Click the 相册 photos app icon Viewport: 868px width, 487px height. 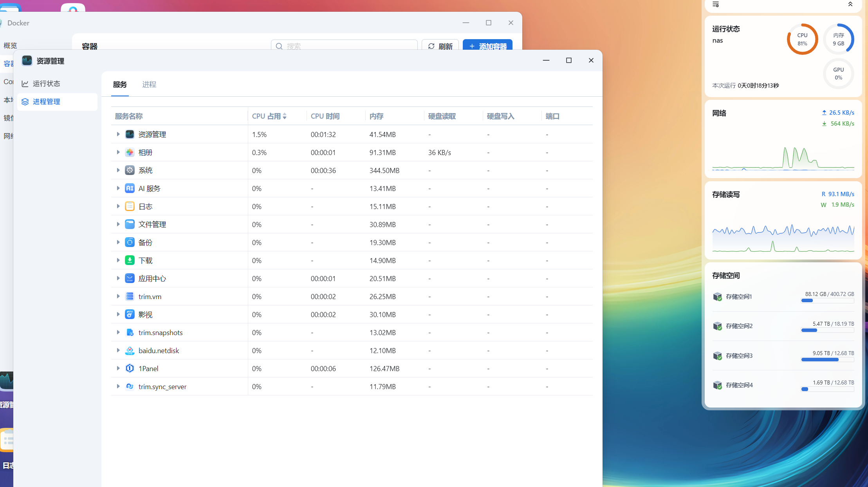tap(130, 152)
